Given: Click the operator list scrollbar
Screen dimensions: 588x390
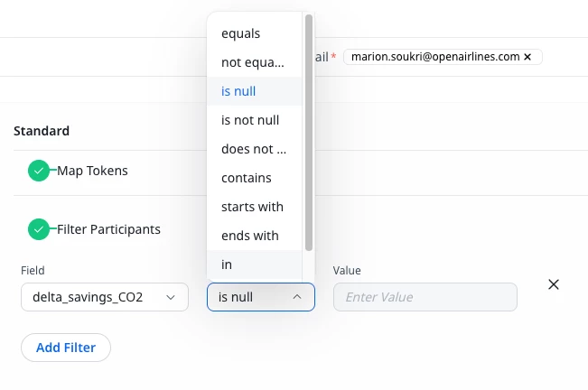Looking at the screenshot, I should (x=309, y=131).
